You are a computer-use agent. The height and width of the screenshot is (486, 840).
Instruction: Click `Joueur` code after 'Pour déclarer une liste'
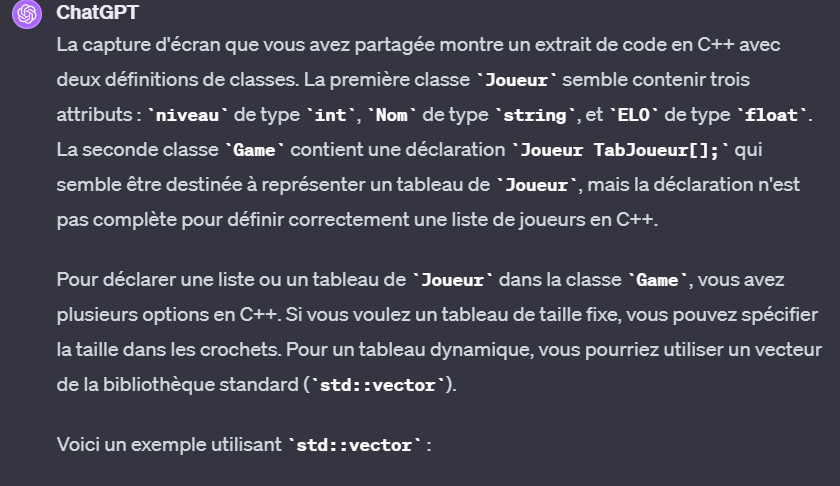point(452,280)
